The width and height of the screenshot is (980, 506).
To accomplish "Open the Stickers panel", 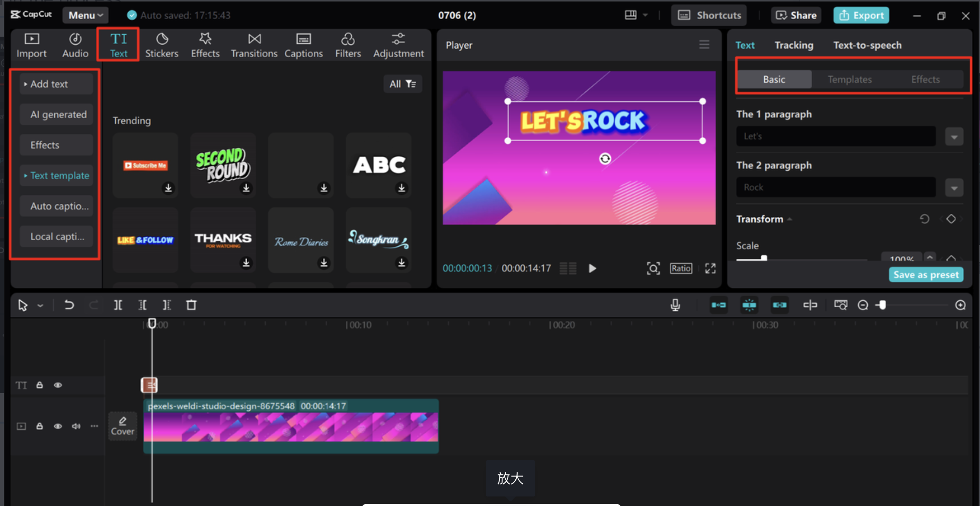I will [x=162, y=45].
